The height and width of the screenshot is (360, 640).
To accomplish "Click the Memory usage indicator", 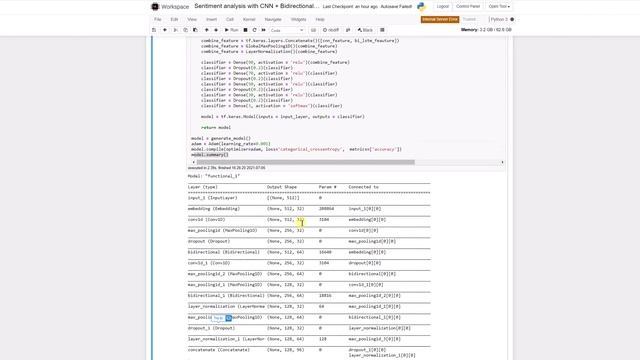I will (x=486, y=30).
